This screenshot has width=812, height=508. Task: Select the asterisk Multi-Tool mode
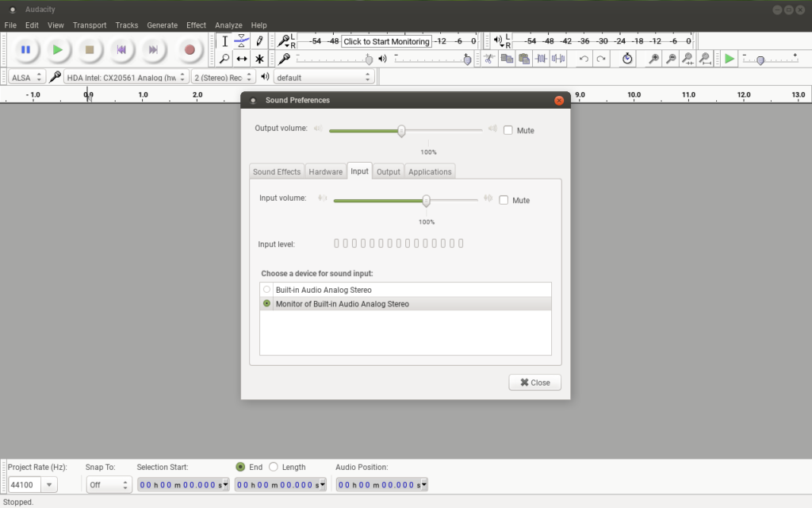(x=259, y=59)
